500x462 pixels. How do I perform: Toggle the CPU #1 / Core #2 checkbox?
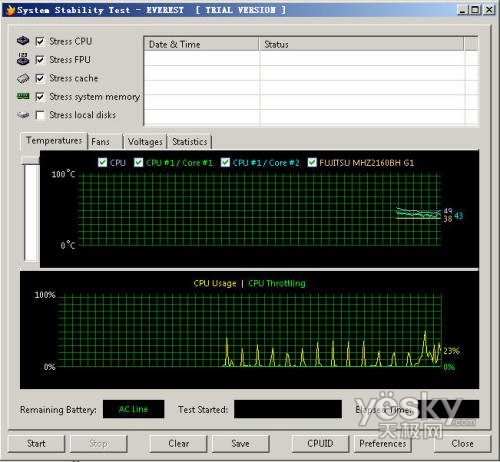tap(225, 162)
